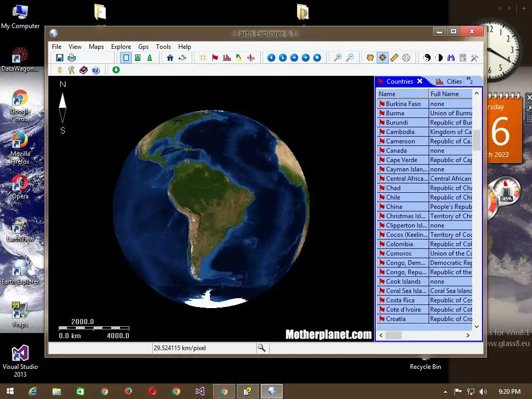Rotate globe left with blue arrow

(271, 58)
